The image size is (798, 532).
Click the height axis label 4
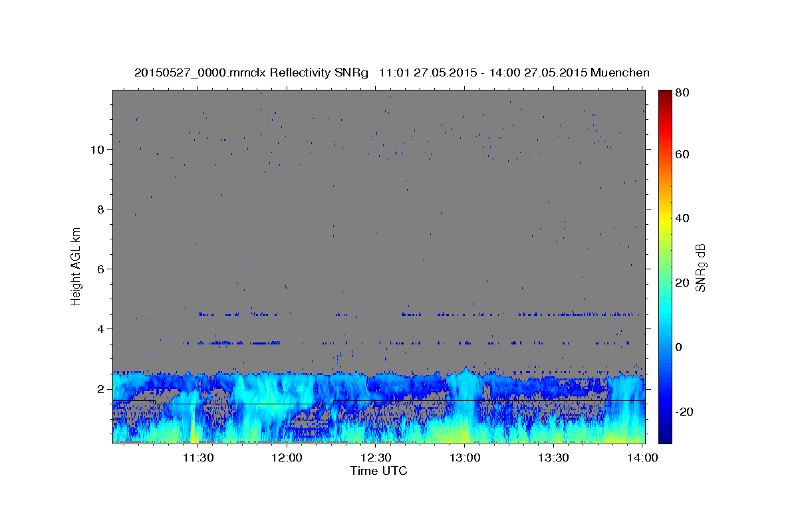pos(100,329)
